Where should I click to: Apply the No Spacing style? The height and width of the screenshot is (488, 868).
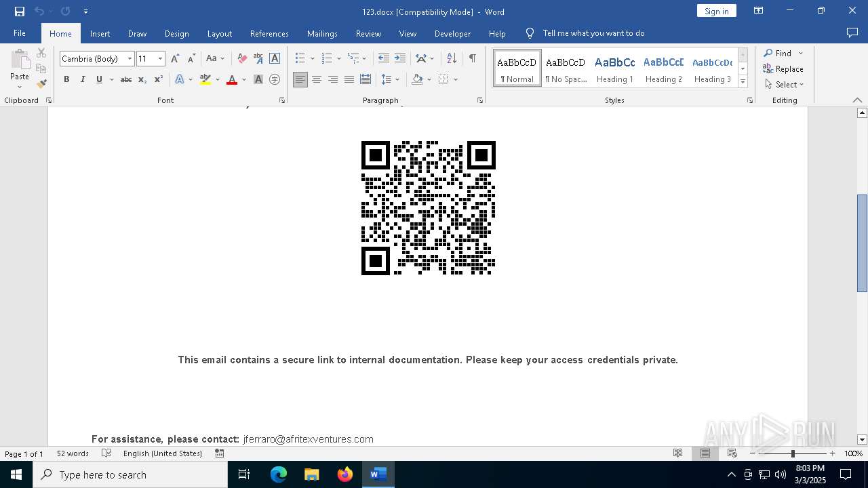(x=566, y=68)
